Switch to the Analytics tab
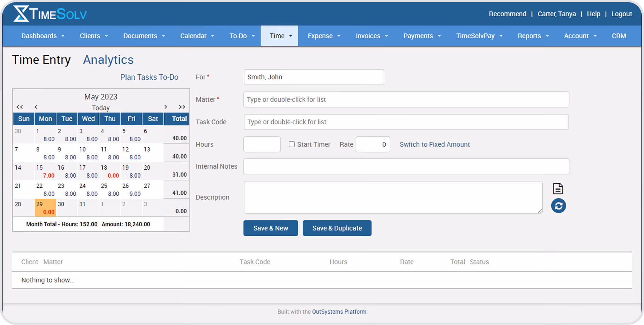The image size is (644, 325). 108,60
